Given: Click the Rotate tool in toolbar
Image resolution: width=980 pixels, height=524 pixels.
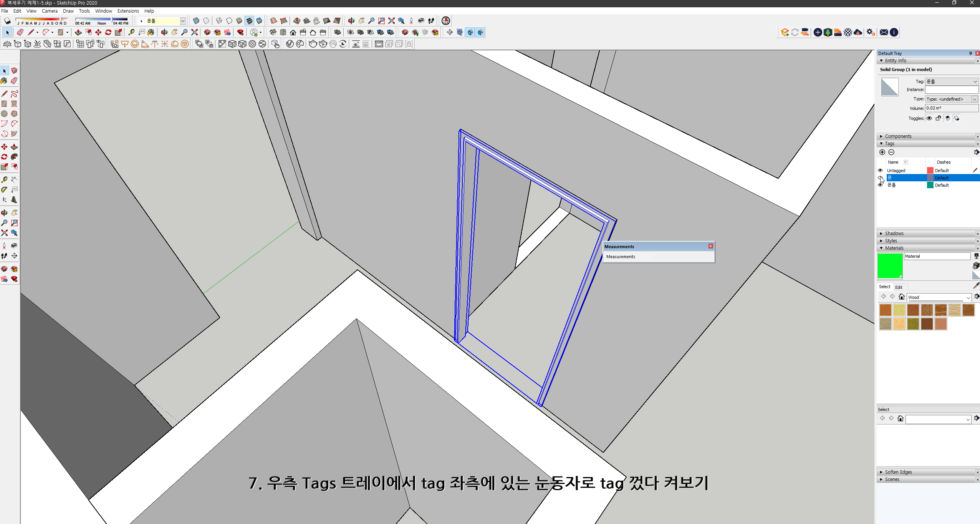Looking at the screenshot, I should coord(108,32).
